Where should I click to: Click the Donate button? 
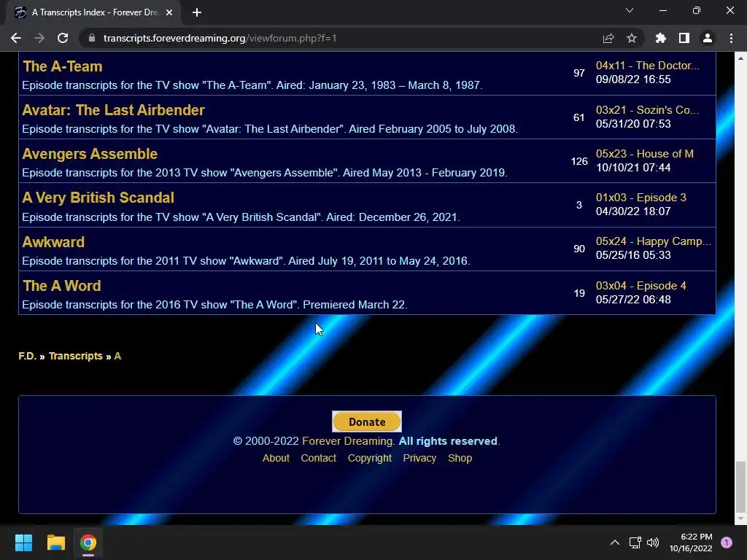[367, 421]
